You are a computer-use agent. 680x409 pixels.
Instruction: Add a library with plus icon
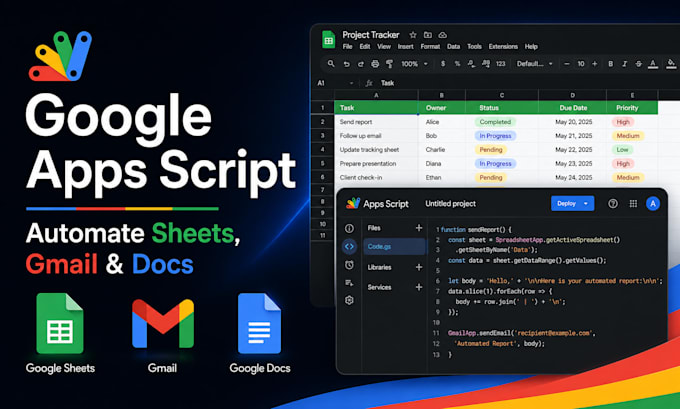click(x=419, y=267)
